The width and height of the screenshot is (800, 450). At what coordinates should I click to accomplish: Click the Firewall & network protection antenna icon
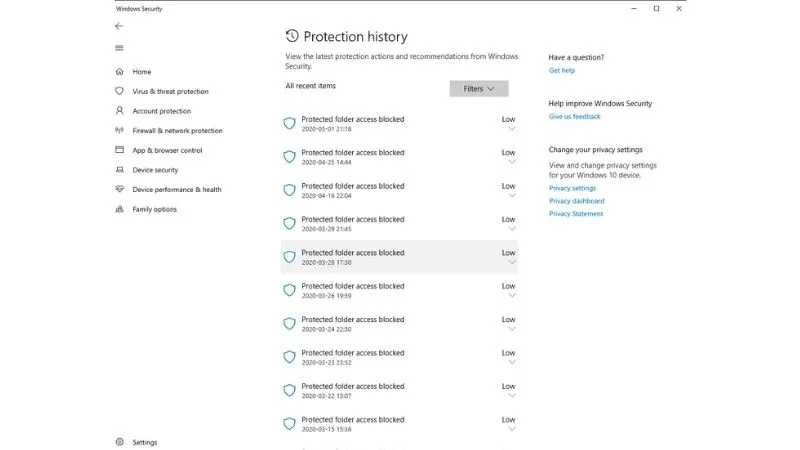119,130
